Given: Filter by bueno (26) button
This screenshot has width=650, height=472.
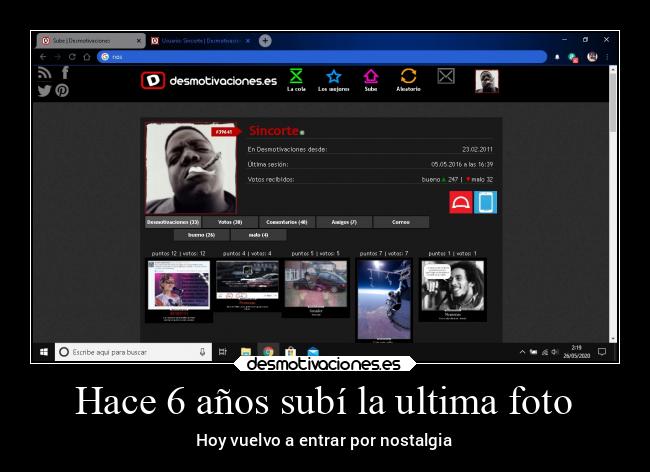Looking at the screenshot, I should 201,235.
